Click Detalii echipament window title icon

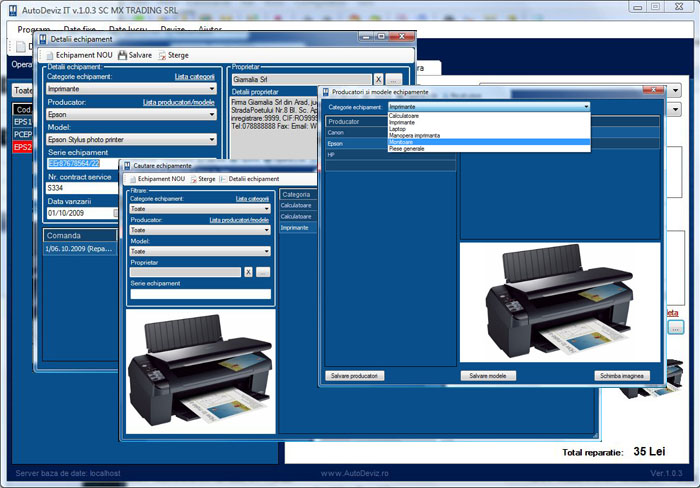43,39
